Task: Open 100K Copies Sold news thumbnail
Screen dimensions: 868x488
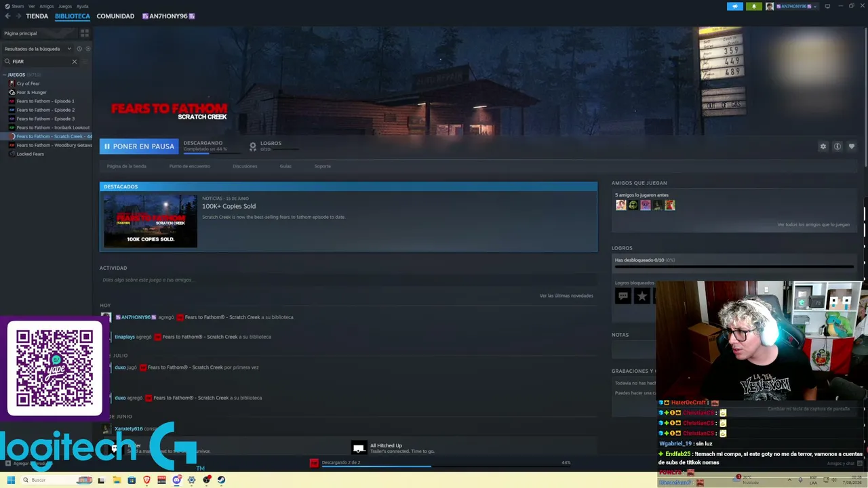Action: [151, 221]
